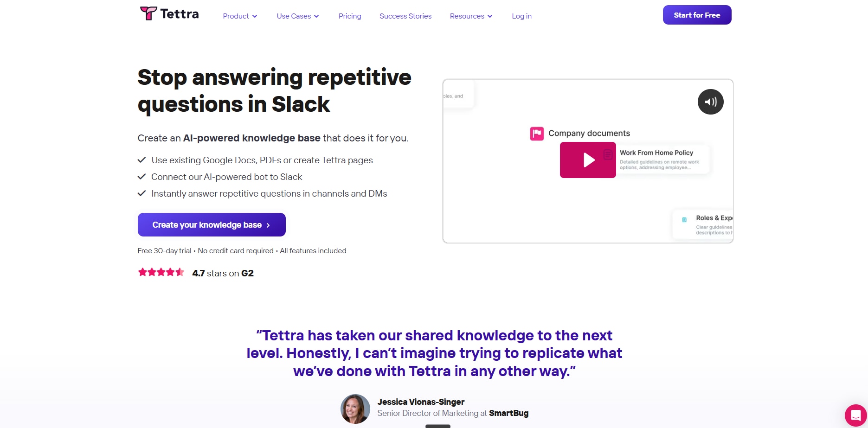Click the Roles document icon in video
This screenshot has height=428, width=868.
coord(684,220)
